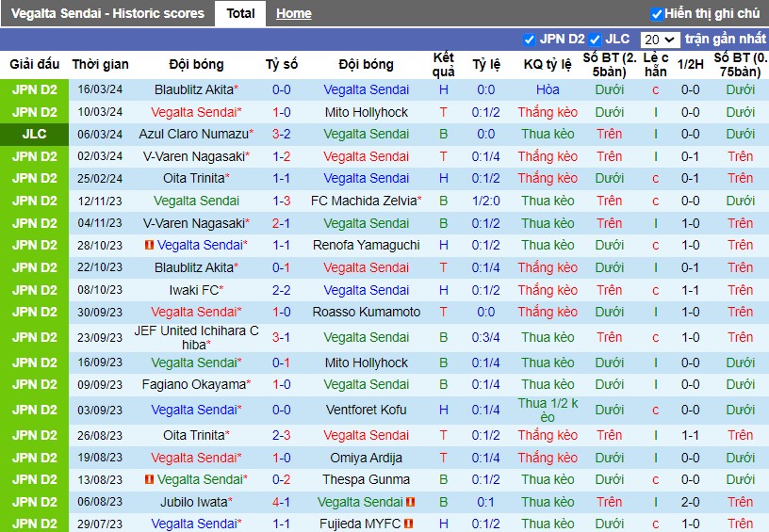Click the 3-2 score on 06/03/24
The width and height of the screenshot is (769, 532).
pos(281,134)
